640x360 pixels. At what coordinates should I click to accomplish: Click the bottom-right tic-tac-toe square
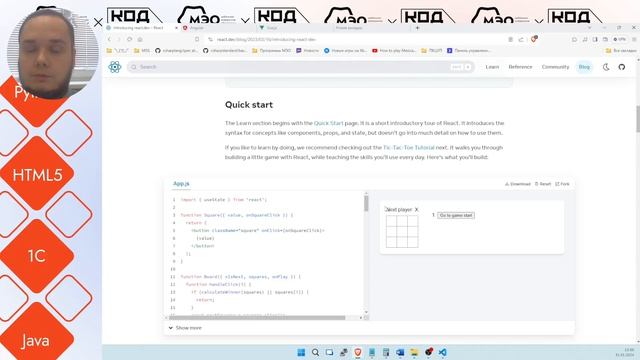click(x=413, y=242)
